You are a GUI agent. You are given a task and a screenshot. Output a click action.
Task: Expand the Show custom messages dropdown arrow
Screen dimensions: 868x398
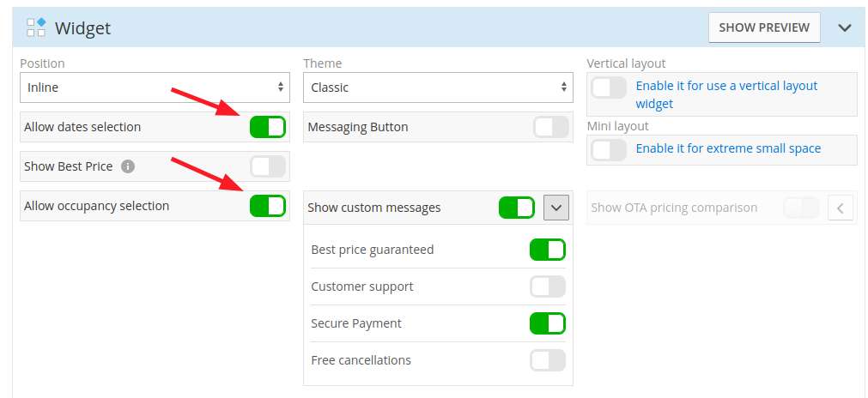pyautogui.click(x=556, y=208)
